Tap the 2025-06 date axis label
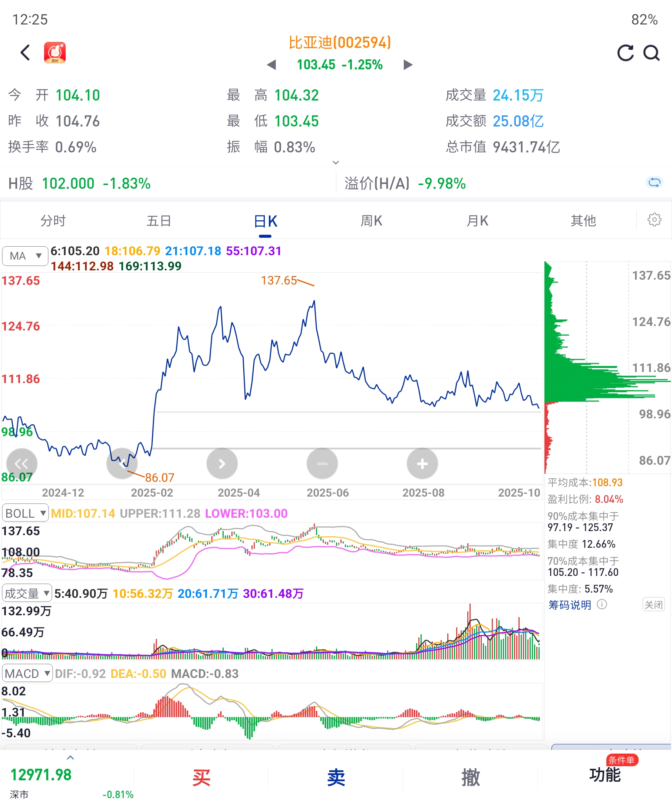672x807 pixels. click(x=328, y=493)
